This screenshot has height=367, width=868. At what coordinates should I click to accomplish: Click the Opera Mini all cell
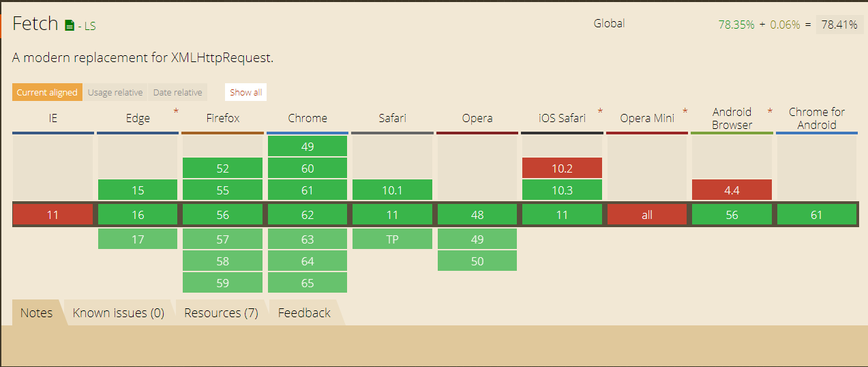pyautogui.click(x=646, y=215)
